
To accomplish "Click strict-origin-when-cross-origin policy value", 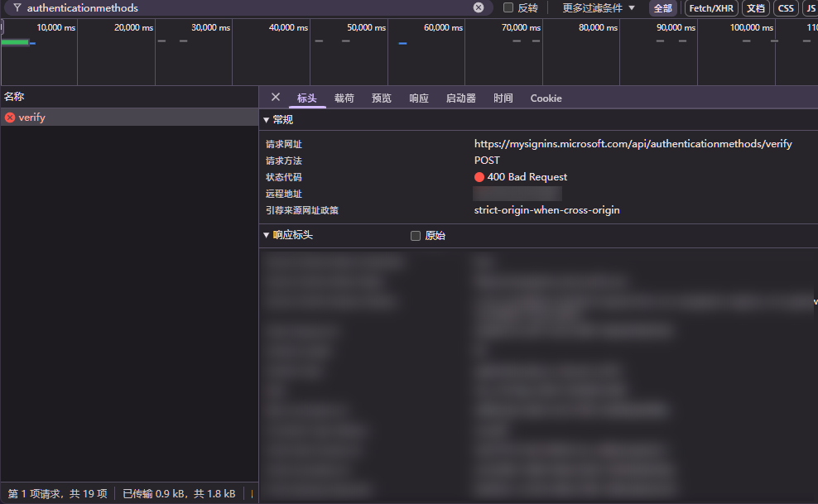I will click(546, 210).
